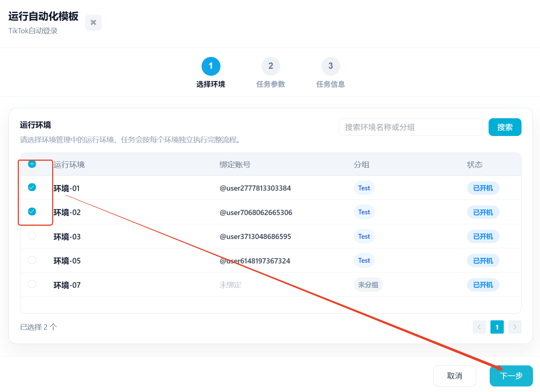The height and width of the screenshot is (392, 540).
Task: Click the 未分组 tag on 环境-07
Action: click(x=368, y=285)
